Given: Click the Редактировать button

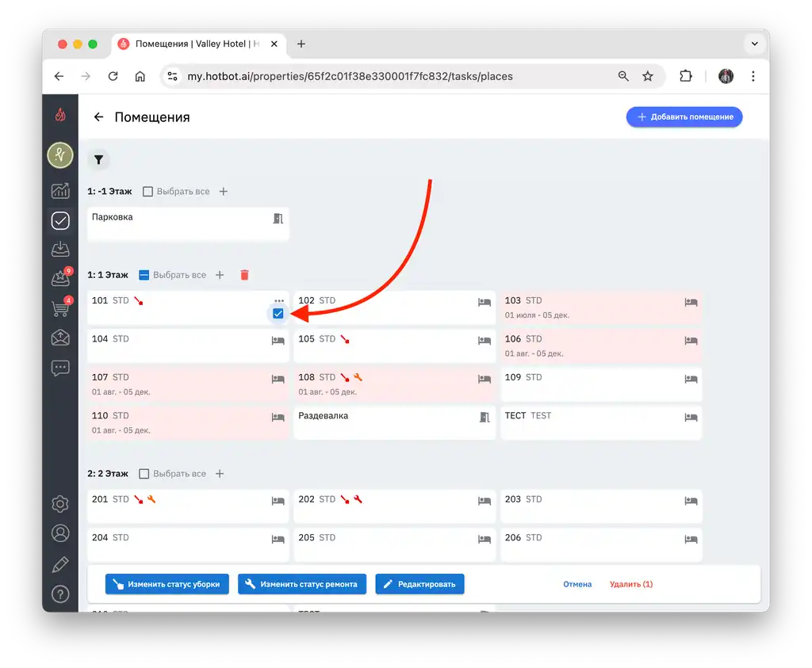Looking at the screenshot, I should 419,584.
